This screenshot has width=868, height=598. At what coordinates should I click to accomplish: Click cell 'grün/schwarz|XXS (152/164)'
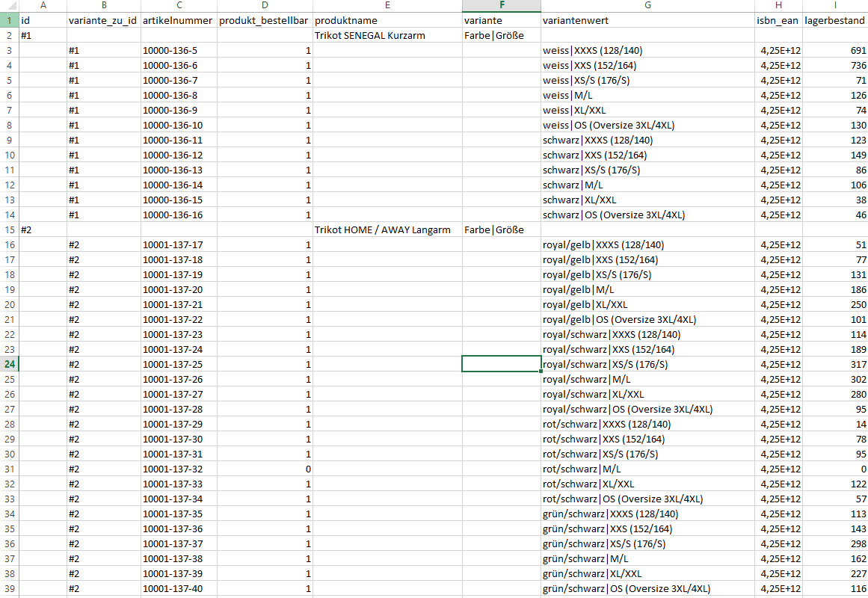(x=647, y=528)
